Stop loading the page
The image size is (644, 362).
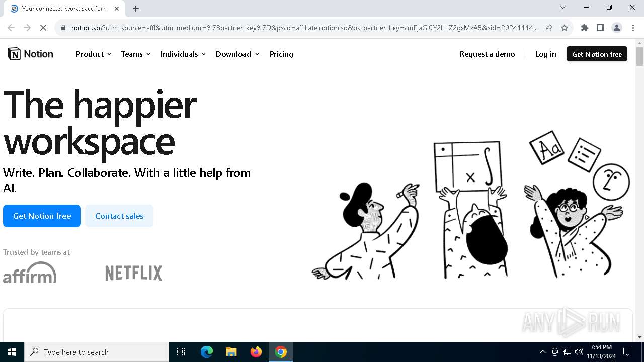click(43, 28)
